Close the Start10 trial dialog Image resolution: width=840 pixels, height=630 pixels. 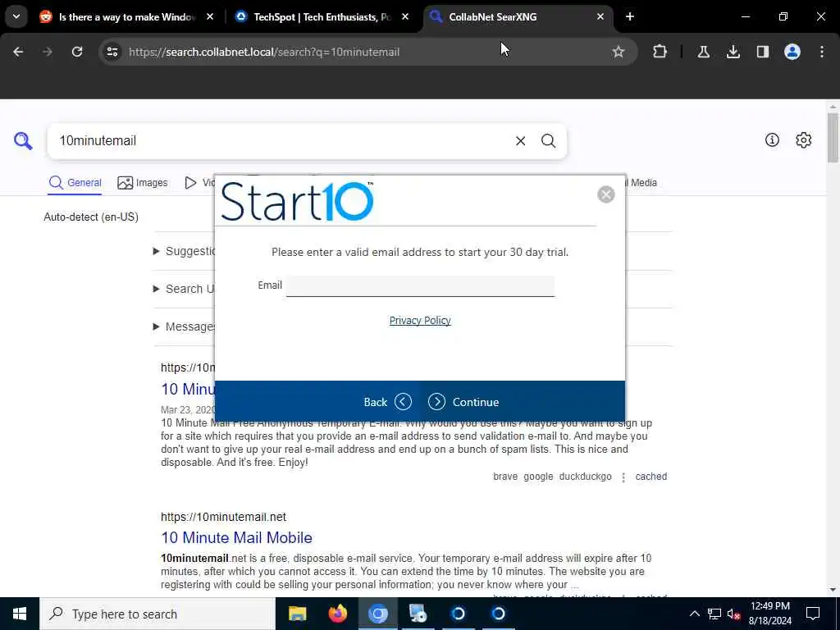click(606, 194)
